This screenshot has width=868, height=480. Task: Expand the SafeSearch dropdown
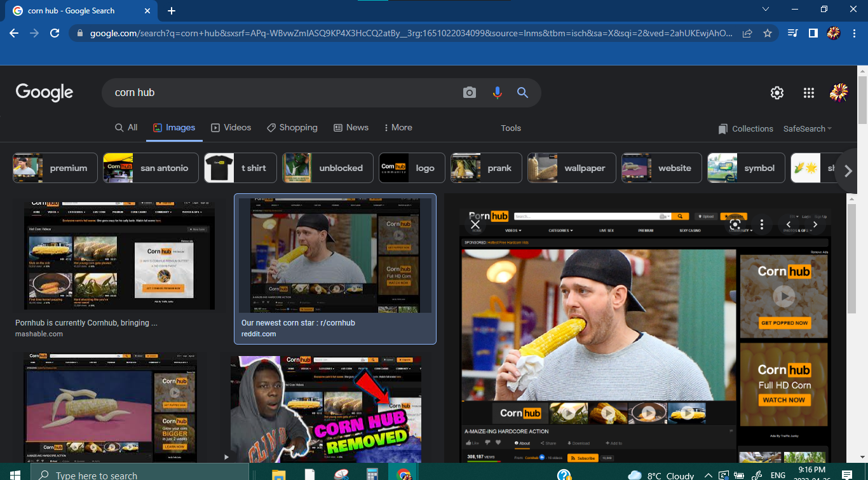click(x=807, y=128)
